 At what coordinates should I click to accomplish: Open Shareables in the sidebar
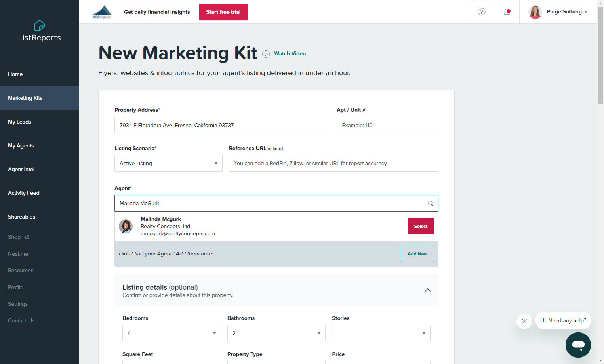point(40,217)
